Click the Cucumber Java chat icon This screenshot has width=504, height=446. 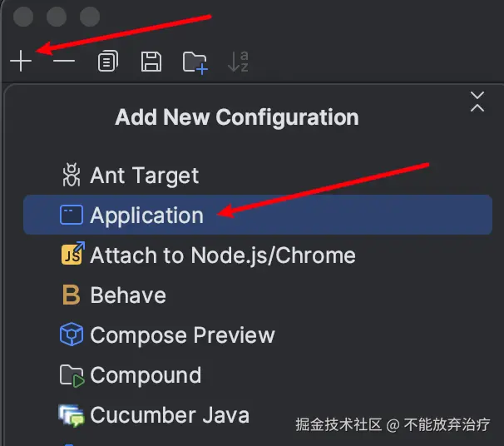72,415
